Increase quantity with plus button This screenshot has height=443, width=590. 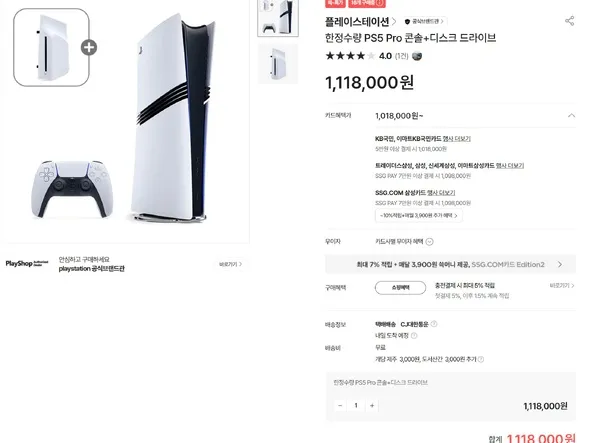(372, 405)
